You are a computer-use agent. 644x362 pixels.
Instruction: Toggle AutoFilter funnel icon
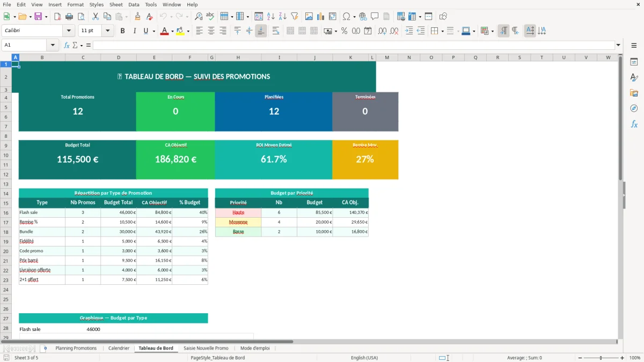tap(295, 17)
